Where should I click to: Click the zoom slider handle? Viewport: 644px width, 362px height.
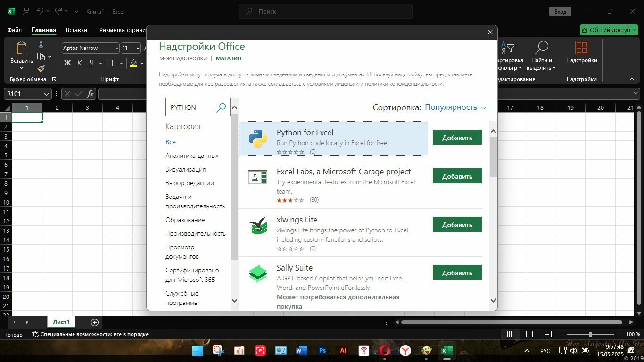(x=590, y=334)
